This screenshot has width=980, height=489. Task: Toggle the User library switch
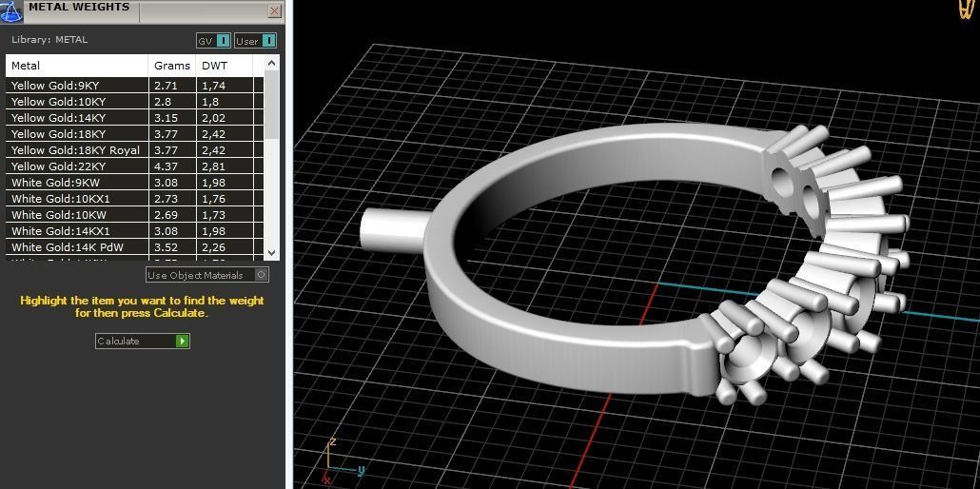point(255,41)
